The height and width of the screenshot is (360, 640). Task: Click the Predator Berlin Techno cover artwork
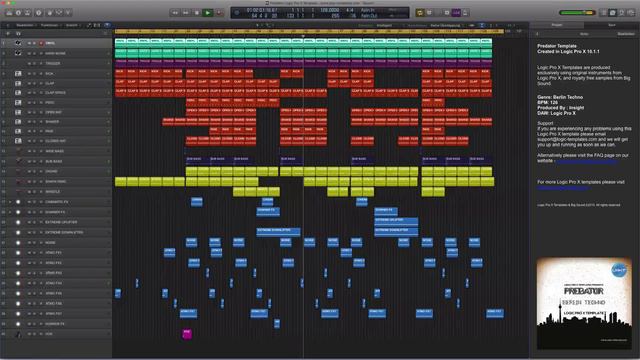pos(584,303)
